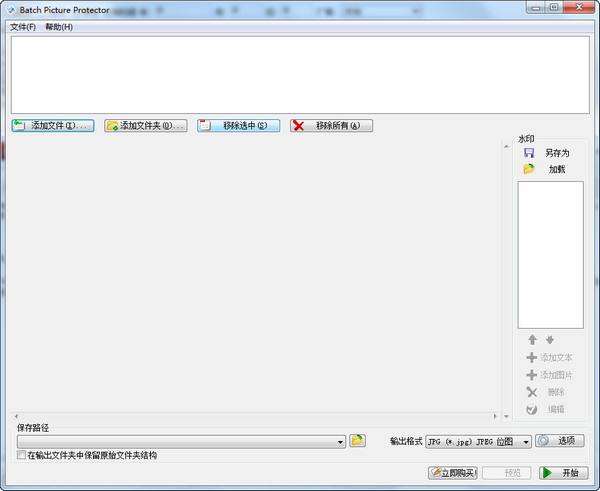Close the Batch Picture Protector window
Screen dimensions: 600x491
[579, 8]
